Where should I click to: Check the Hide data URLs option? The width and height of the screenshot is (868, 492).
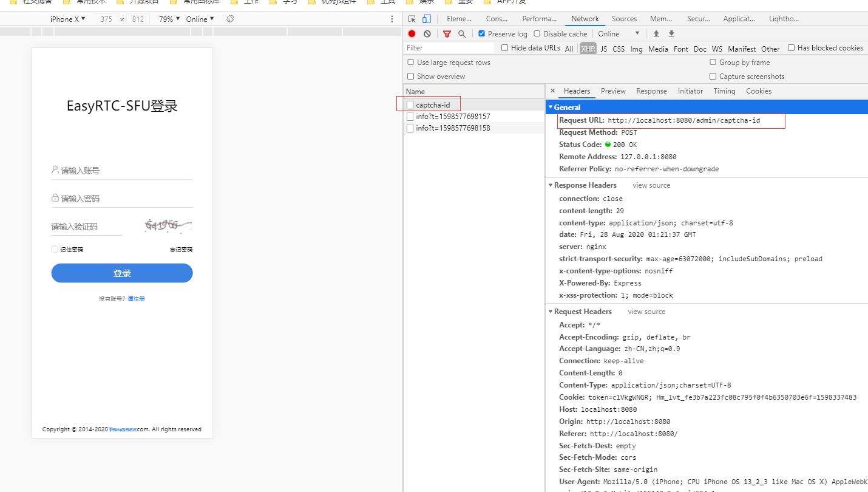tap(504, 48)
